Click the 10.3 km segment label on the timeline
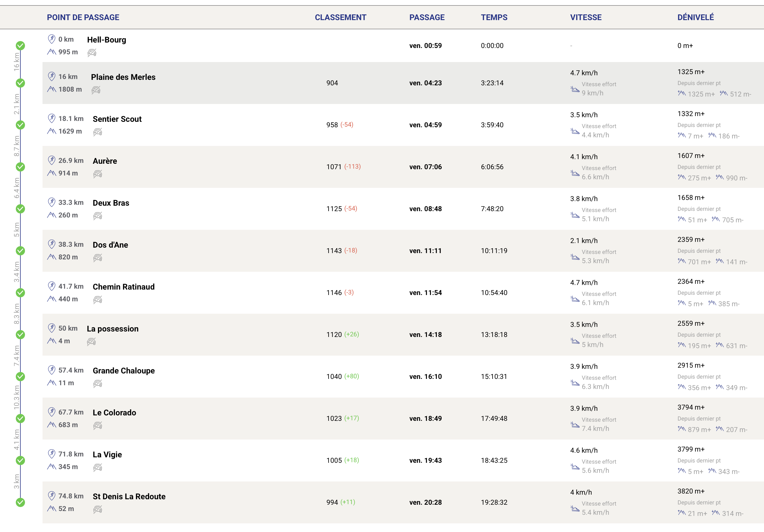764x532 pixels. point(16,397)
